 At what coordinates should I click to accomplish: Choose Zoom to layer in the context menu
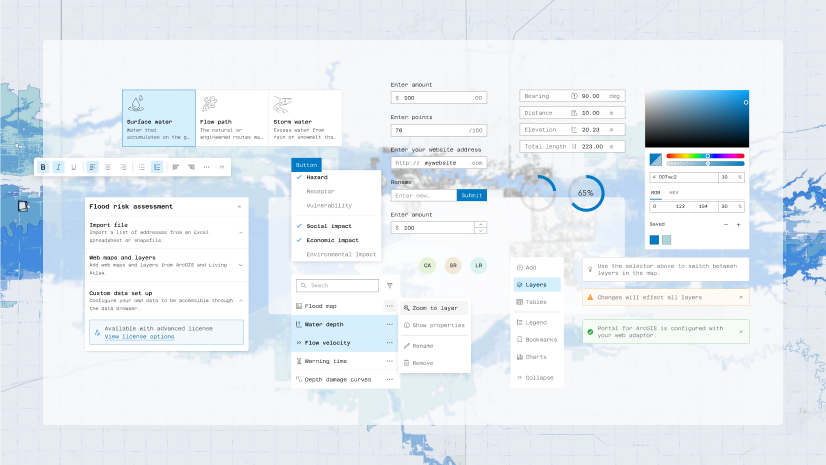(434, 308)
